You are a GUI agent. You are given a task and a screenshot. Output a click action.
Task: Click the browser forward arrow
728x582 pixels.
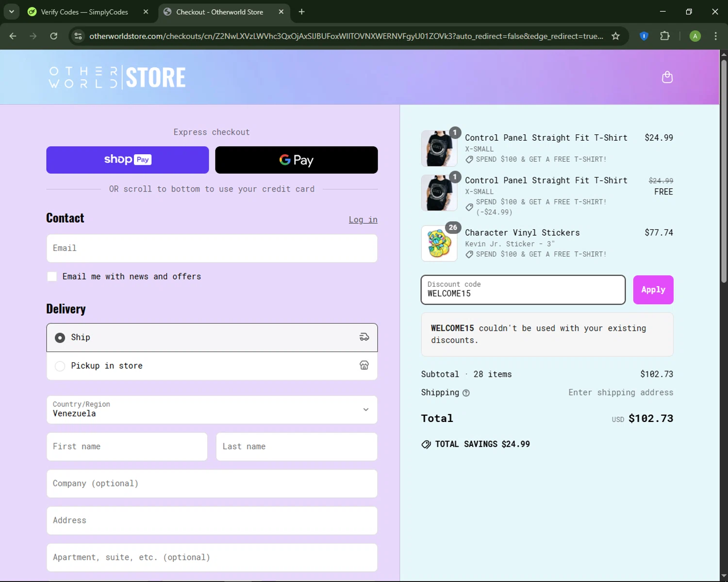click(33, 36)
